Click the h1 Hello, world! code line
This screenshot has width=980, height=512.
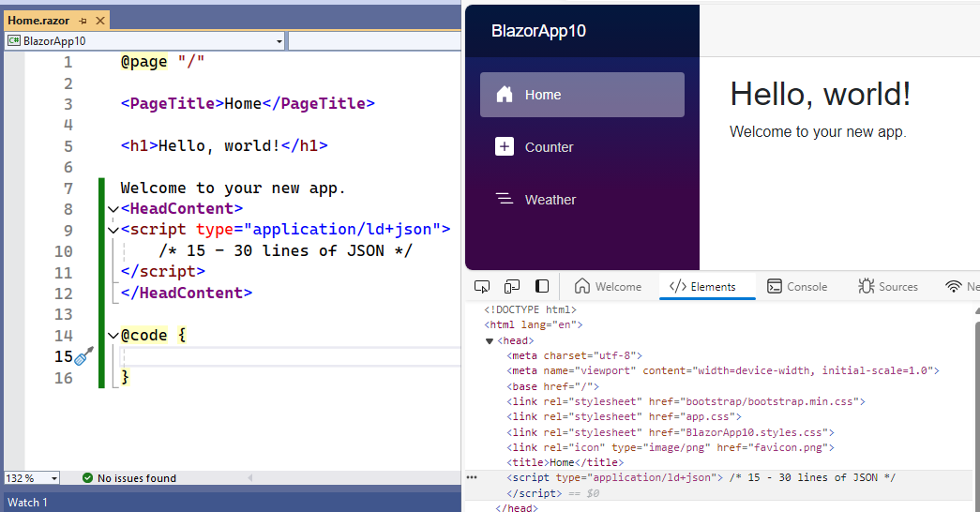point(224,146)
